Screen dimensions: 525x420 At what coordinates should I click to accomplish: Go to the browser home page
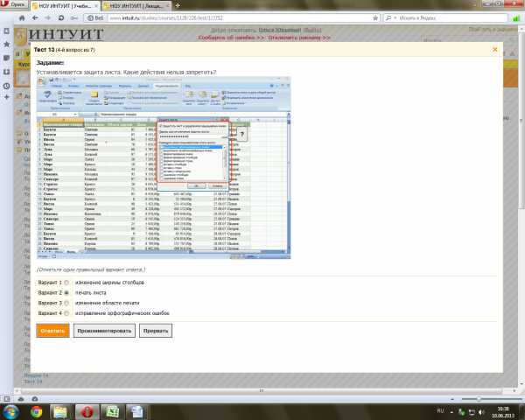[22, 18]
